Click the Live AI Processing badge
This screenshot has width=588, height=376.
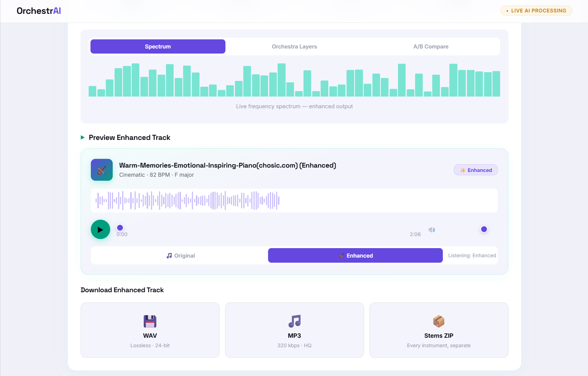point(536,11)
